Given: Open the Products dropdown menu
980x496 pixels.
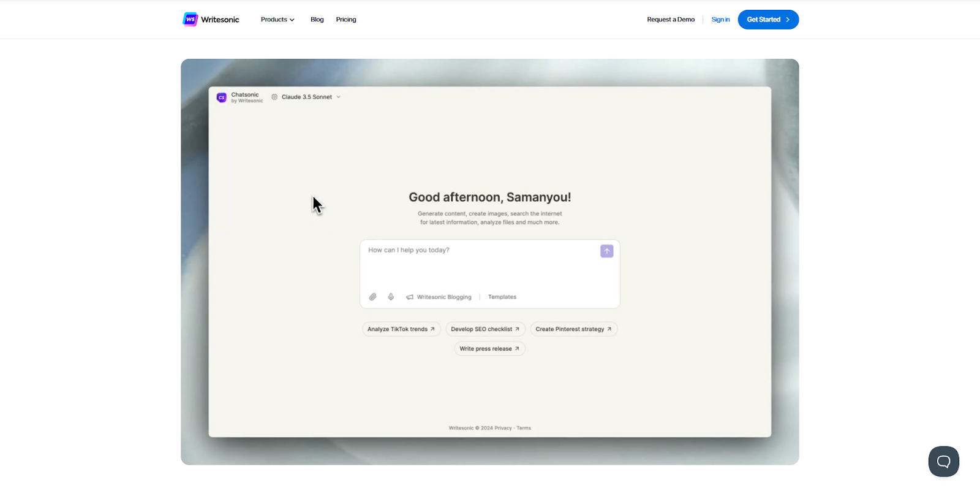Looking at the screenshot, I should [x=277, y=20].
